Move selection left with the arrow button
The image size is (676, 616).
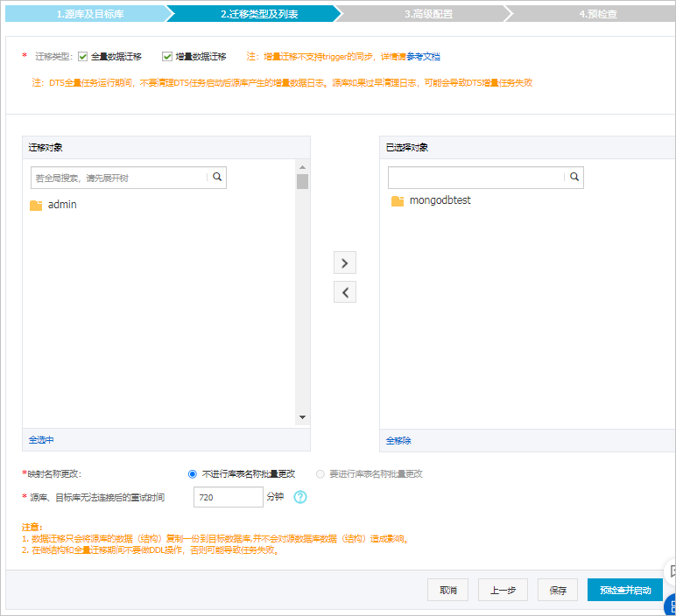[344, 292]
